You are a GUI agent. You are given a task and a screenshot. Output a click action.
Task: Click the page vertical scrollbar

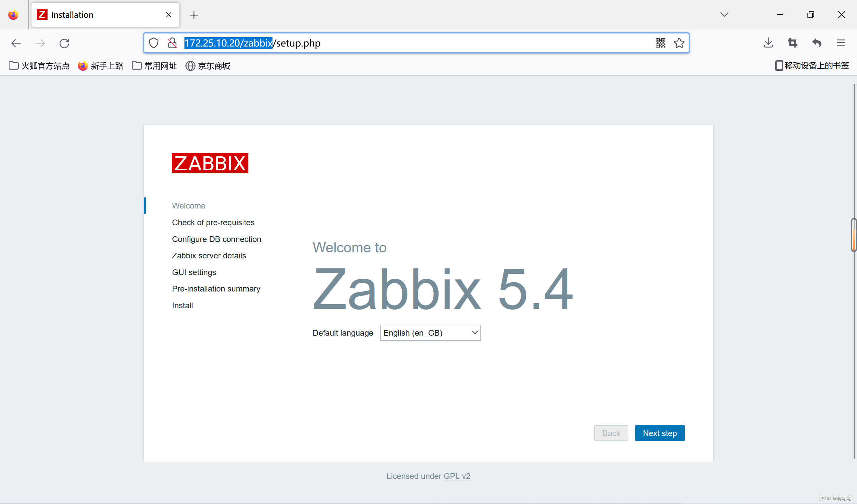pos(853,235)
